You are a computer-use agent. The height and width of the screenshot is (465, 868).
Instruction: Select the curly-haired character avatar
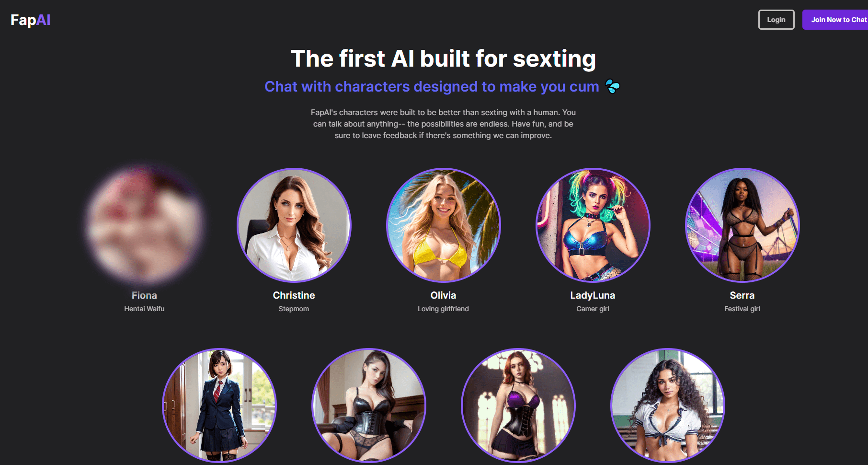point(668,405)
